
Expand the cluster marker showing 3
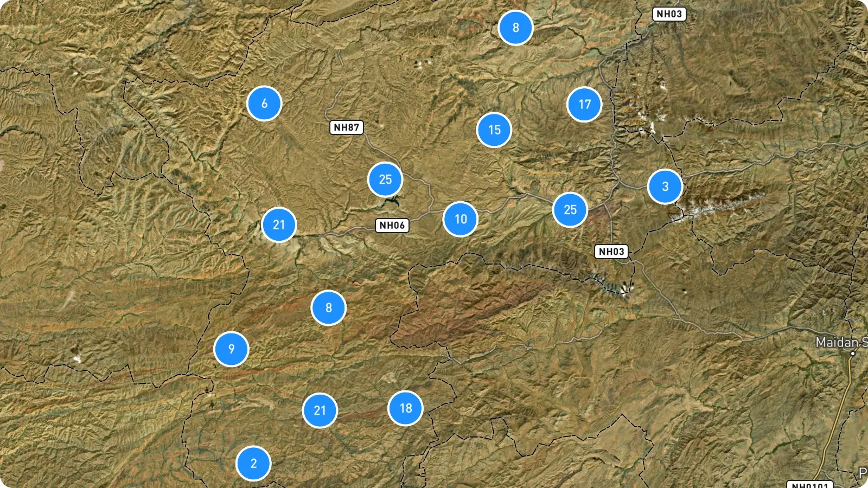click(x=665, y=186)
